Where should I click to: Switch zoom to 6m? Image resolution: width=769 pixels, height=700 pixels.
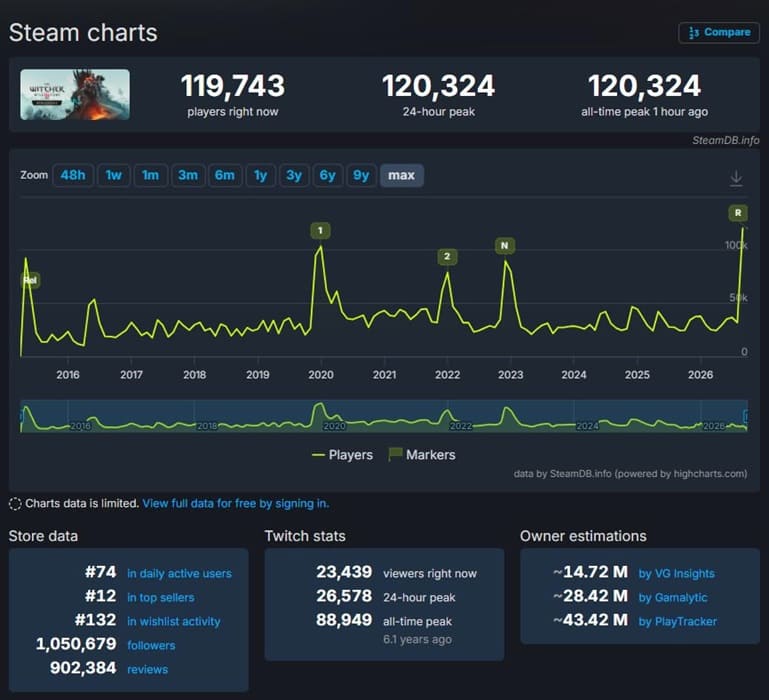(225, 175)
